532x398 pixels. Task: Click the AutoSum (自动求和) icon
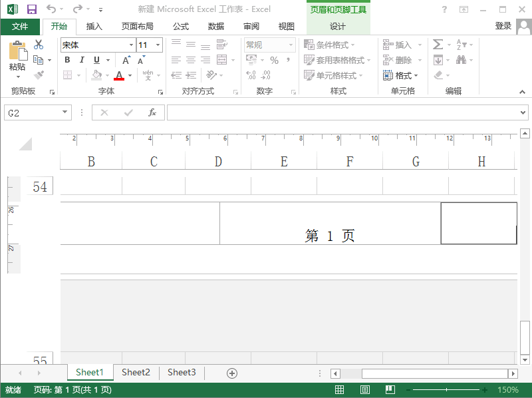coord(438,44)
